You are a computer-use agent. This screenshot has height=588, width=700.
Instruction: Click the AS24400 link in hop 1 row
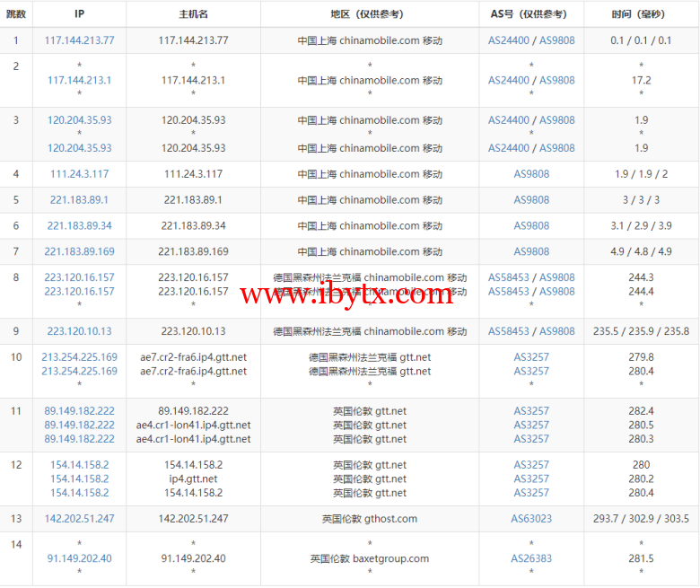(509, 40)
